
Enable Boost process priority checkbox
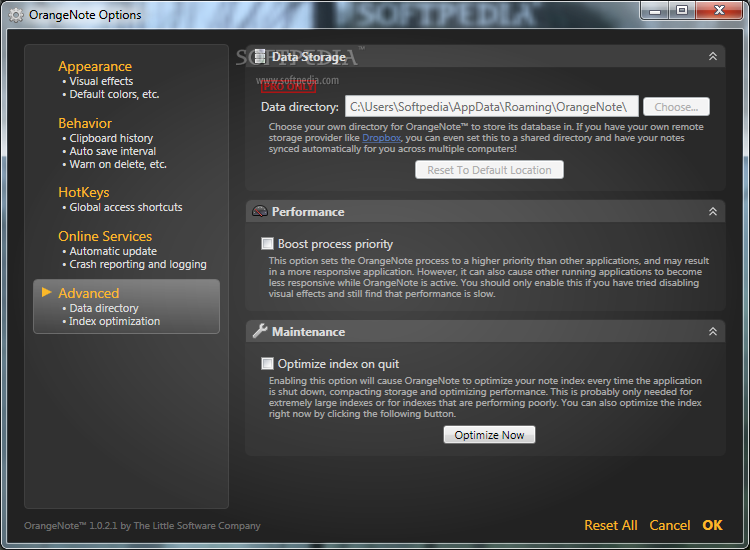(x=267, y=243)
